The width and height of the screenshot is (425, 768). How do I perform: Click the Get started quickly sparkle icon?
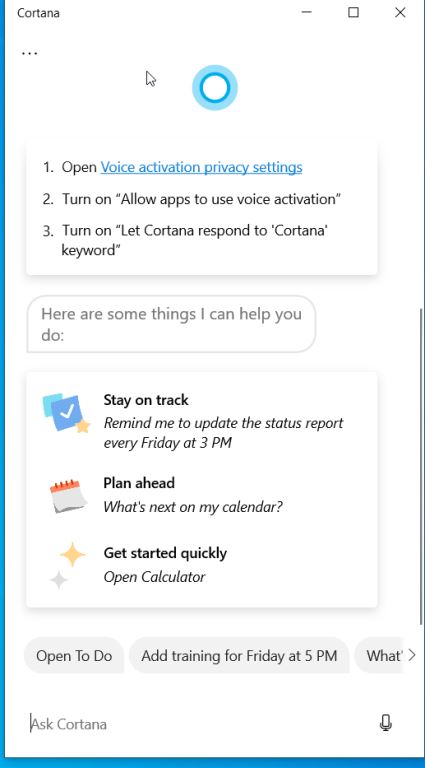point(68,565)
